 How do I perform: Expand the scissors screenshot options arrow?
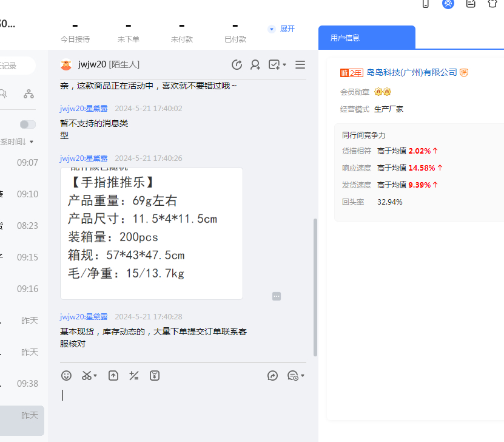96,376
